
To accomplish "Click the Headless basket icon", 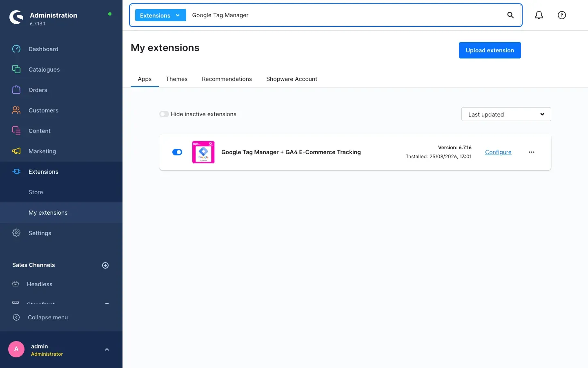I will coord(16,284).
